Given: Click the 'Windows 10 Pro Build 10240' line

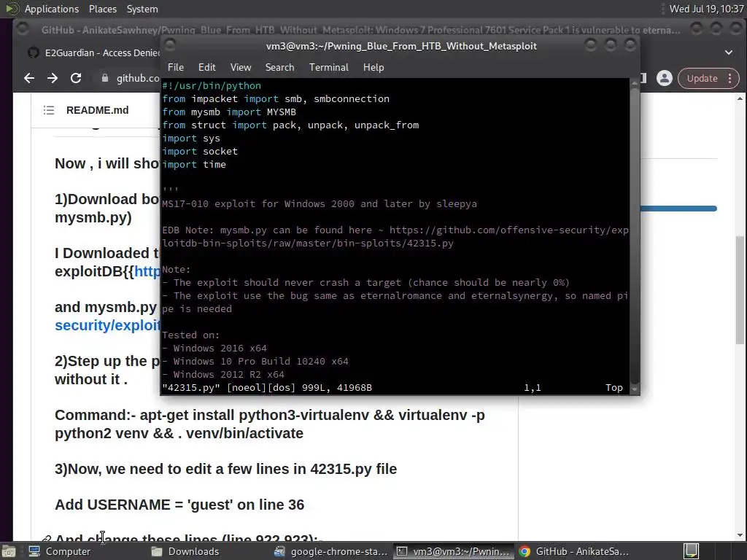Looking at the screenshot, I should point(255,362).
